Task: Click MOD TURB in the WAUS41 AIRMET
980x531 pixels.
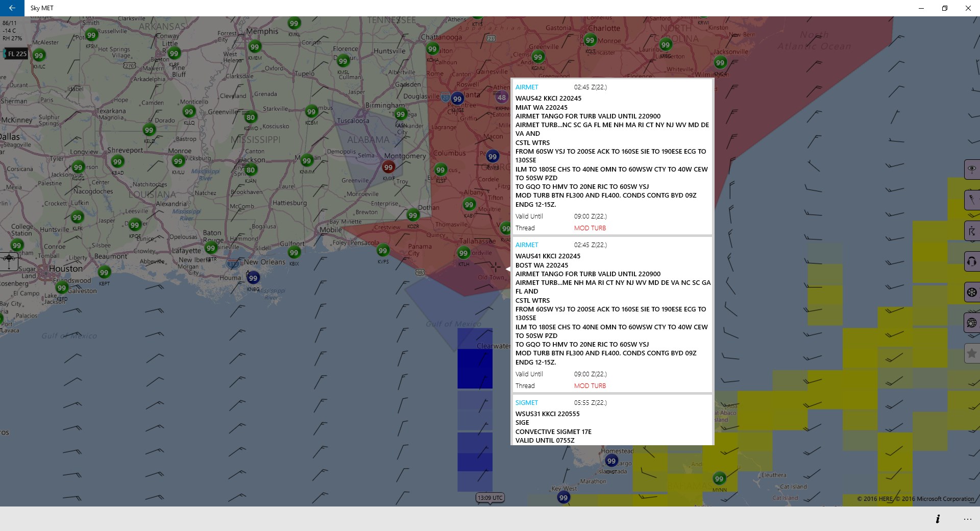Action: tap(590, 386)
